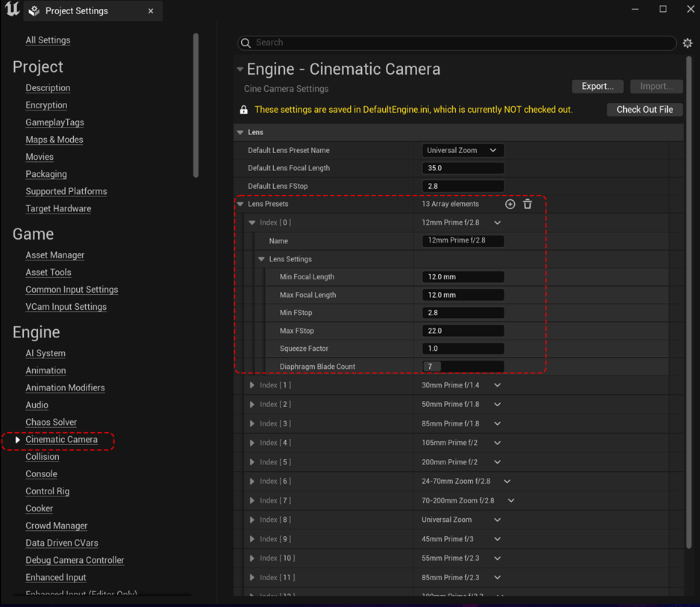
Task: Expand Index [8] lens preset
Action: coord(252,520)
